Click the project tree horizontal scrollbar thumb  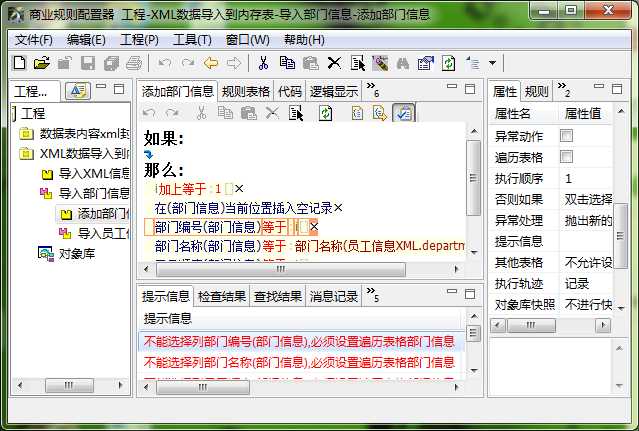(x=69, y=385)
